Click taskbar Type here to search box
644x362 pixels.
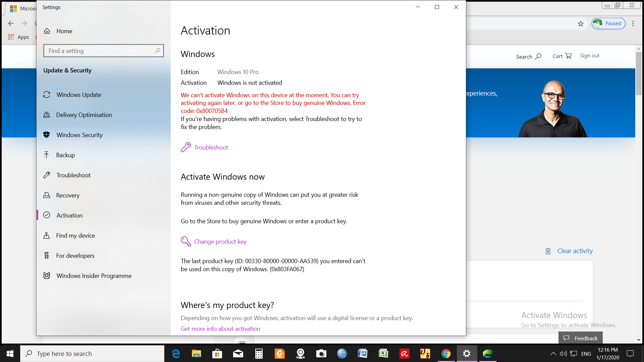(x=92, y=354)
